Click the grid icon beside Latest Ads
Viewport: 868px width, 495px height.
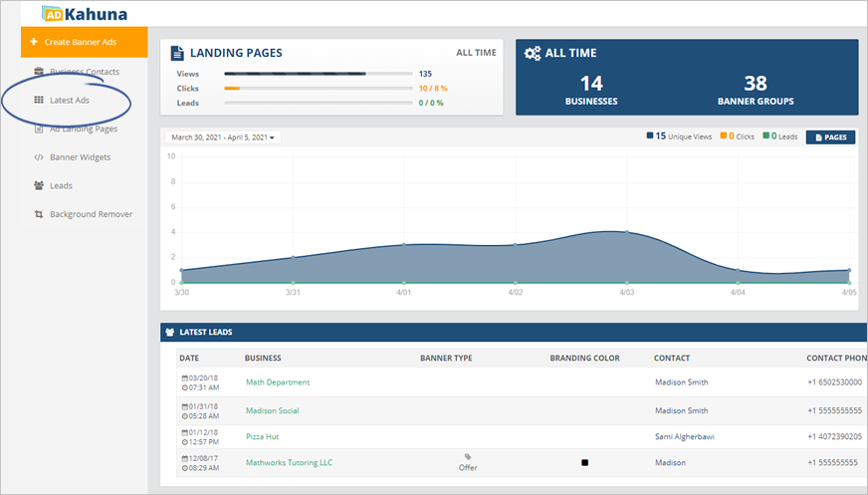pyautogui.click(x=39, y=100)
